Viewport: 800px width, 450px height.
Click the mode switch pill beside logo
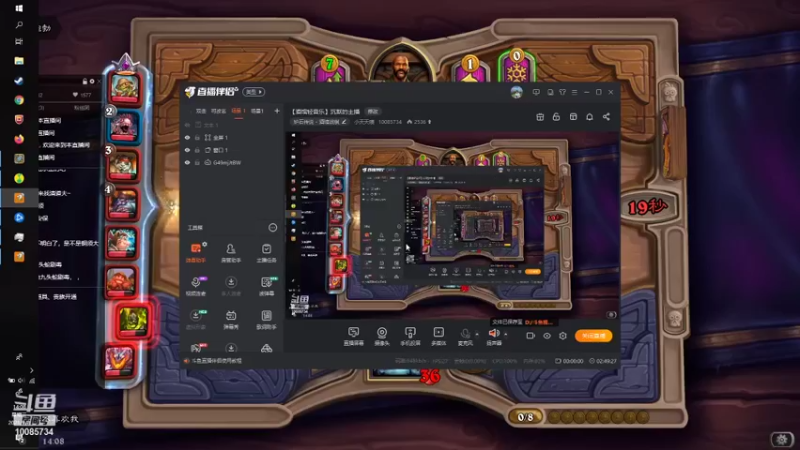tap(254, 92)
